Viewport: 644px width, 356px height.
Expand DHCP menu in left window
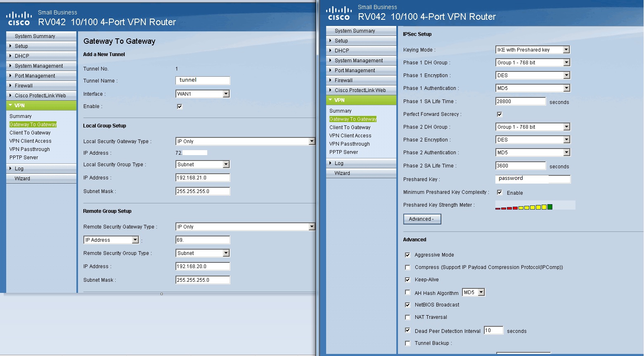click(x=41, y=56)
